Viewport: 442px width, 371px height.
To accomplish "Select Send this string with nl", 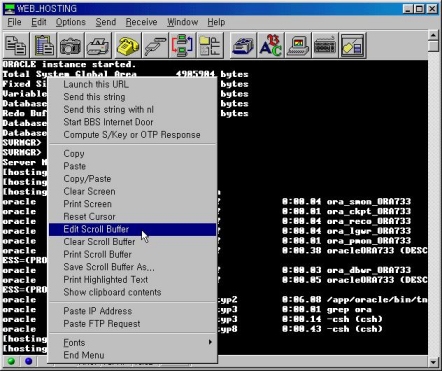I will (132, 110).
